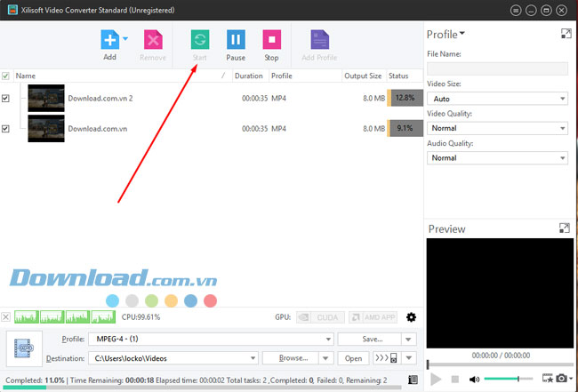Uncheck the second Download.com.vn row checkbox

pos(5,129)
